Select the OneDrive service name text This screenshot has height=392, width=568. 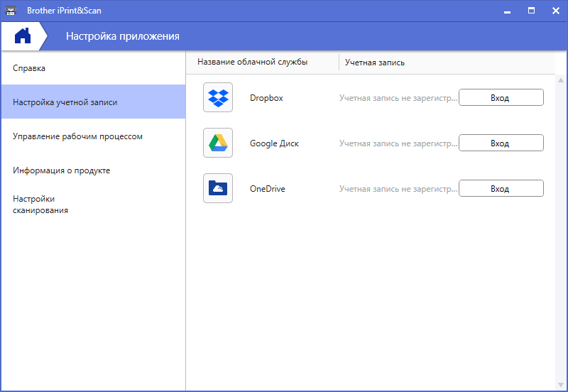268,189
